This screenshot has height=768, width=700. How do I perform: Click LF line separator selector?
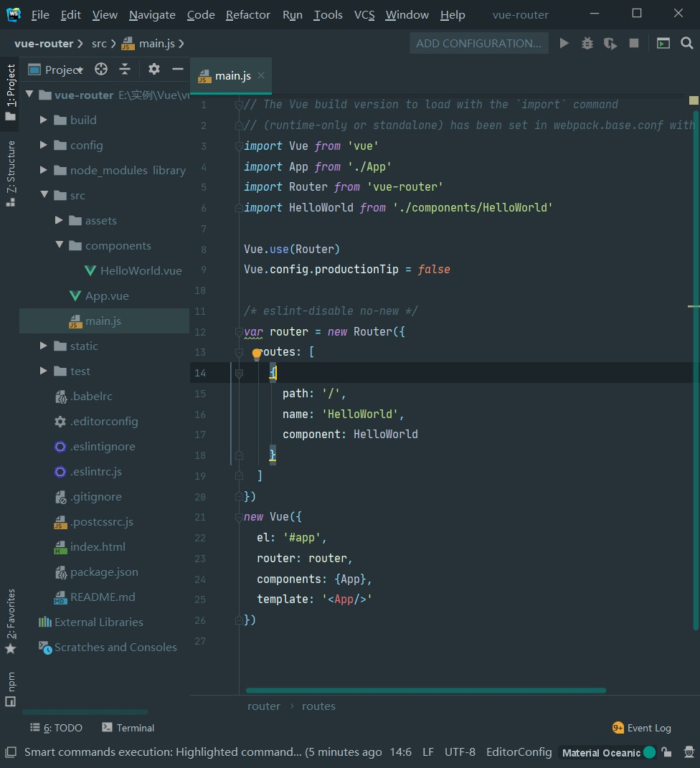428,752
